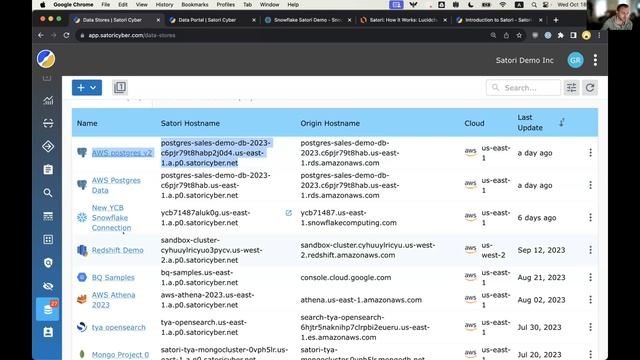Open Redshift Demo data store
Image resolution: width=640 pixels, height=360 pixels.
(x=118, y=250)
